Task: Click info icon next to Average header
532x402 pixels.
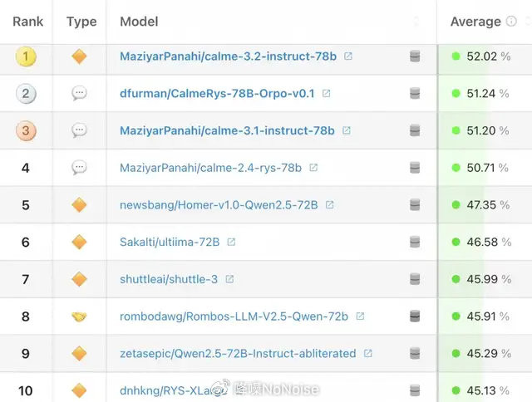Action: [x=511, y=22]
